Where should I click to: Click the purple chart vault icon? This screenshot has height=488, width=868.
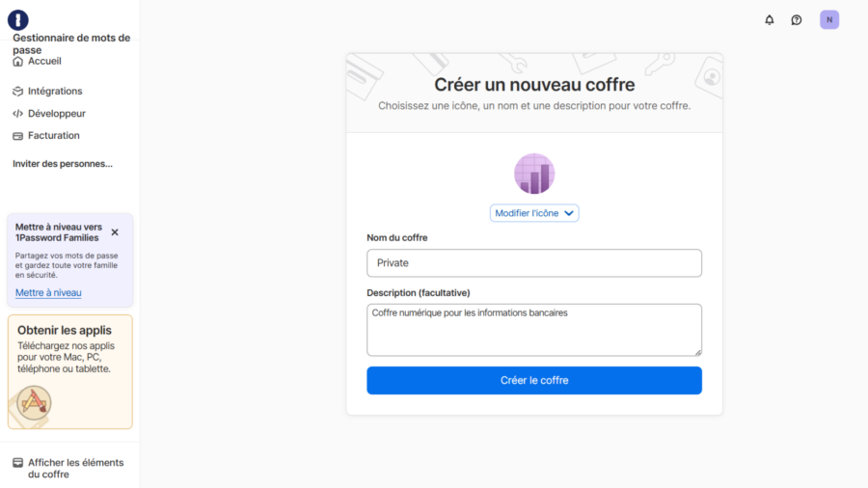coord(534,174)
